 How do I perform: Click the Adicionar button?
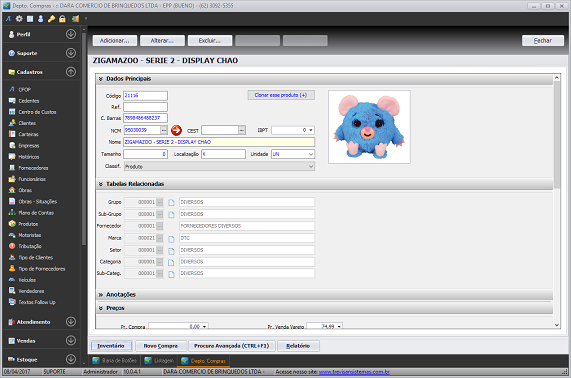coord(114,40)
